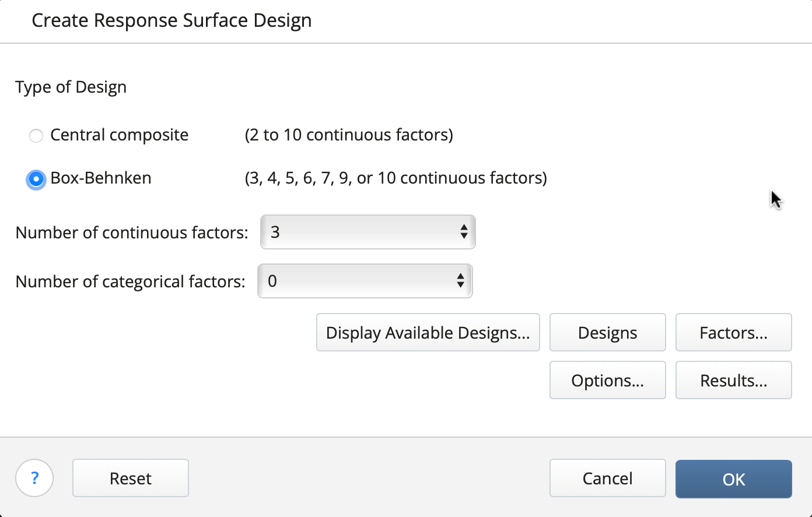Select the Central composite radio button
This screenshot has height=517, width=812.
point(36,135)
